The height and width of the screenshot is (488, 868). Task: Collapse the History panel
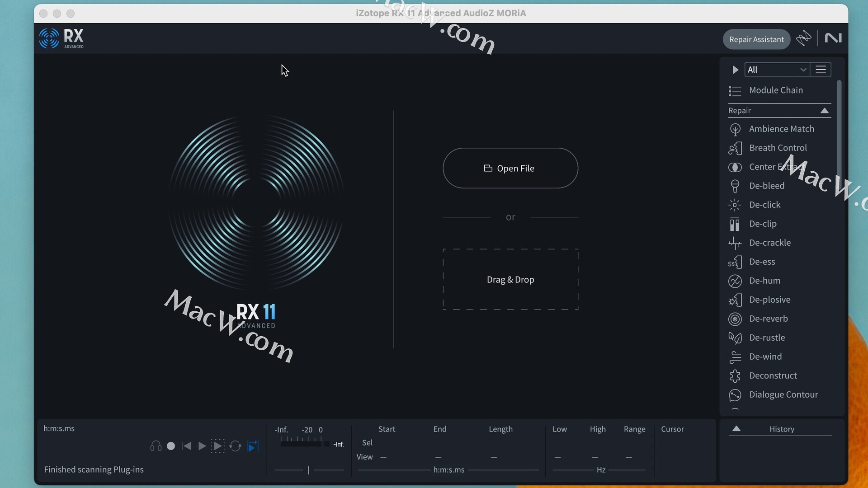[x=736, y=429]
